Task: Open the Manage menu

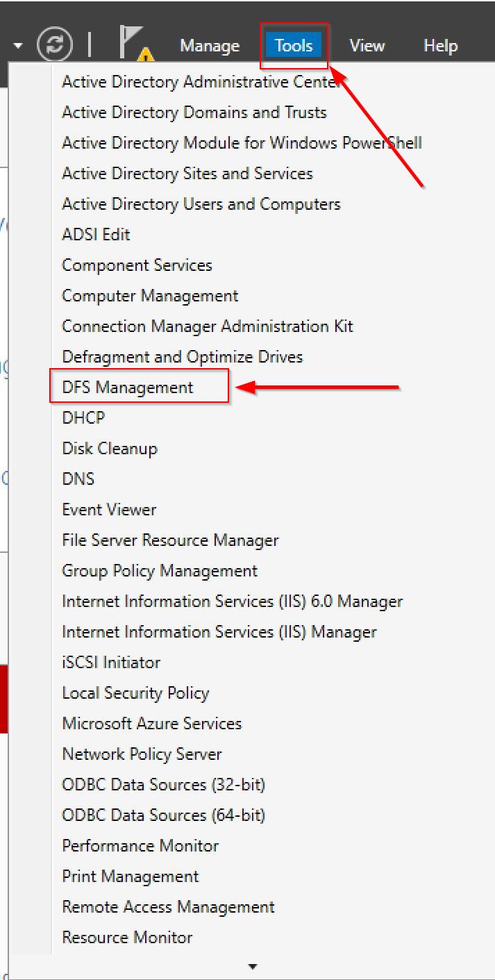Action: coord(209,44)
